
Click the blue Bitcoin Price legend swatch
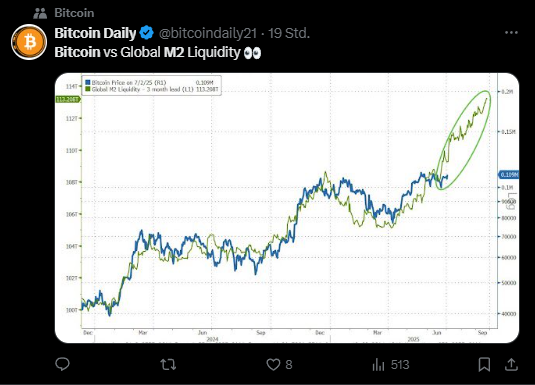pyautogui.click(x=88, y=83)
